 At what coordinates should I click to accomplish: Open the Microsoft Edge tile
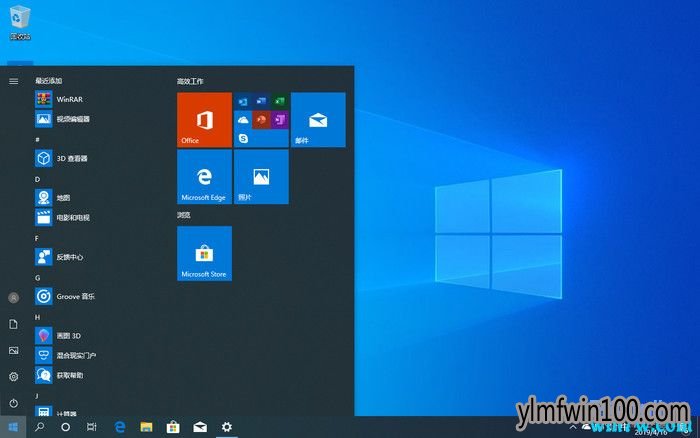pos(204,177)
